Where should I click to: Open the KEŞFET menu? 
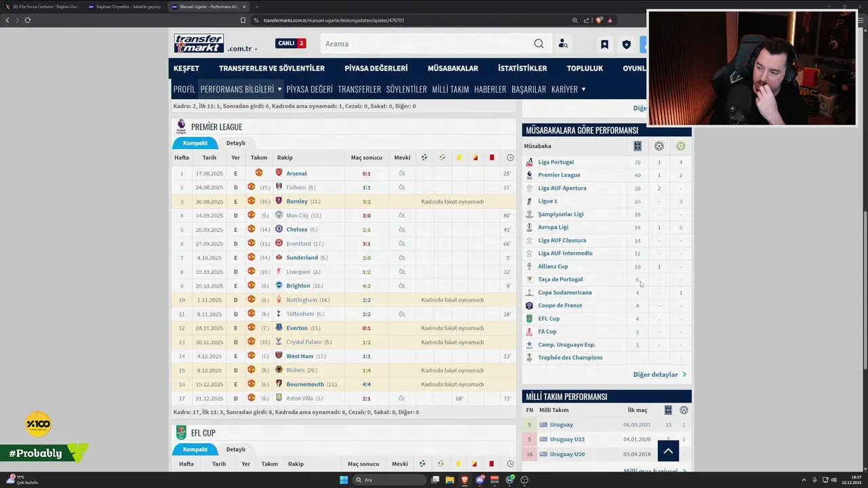(186, 68)
